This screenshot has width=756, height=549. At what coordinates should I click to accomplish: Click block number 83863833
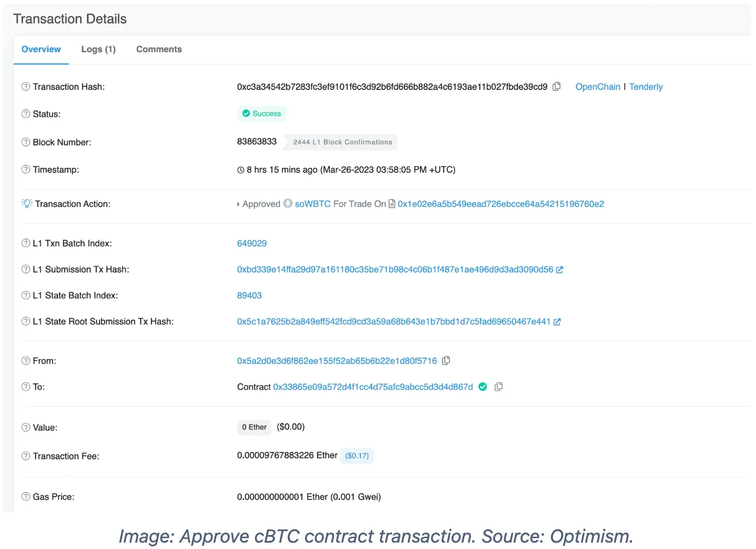pyautogui.click(x=257, y=142)
